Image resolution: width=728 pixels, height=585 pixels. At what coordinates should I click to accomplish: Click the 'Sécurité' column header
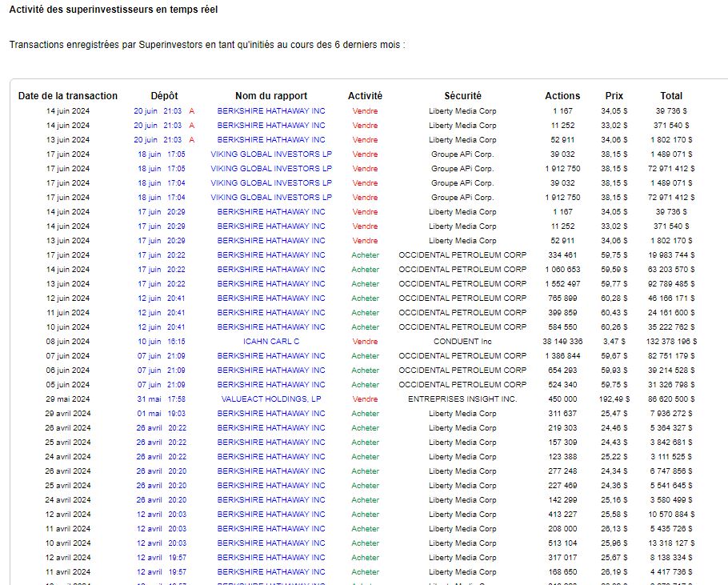462,96
